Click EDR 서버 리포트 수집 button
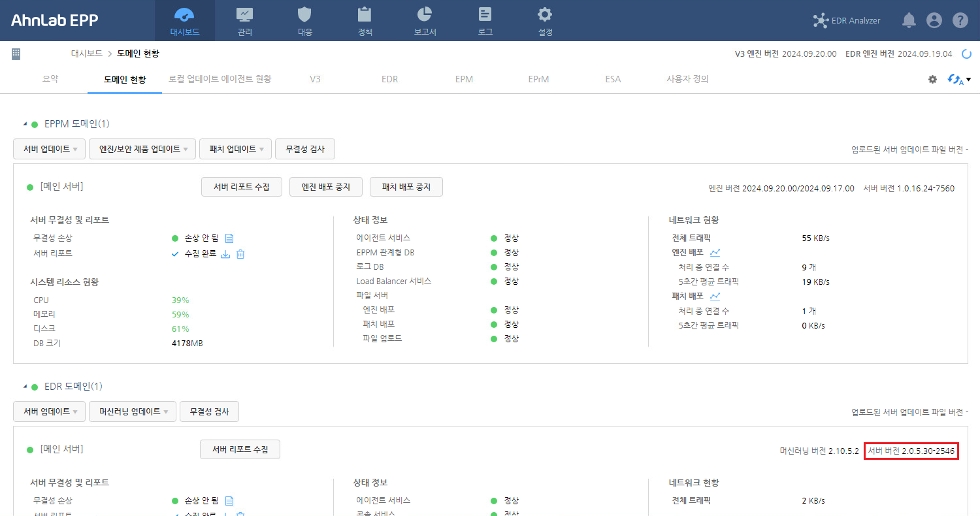Screen dimensions: 980x516 [x=240, y=449]
